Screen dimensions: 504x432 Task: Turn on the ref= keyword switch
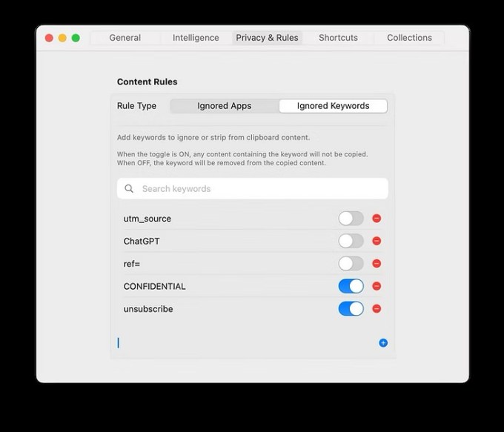coord(351,264)
